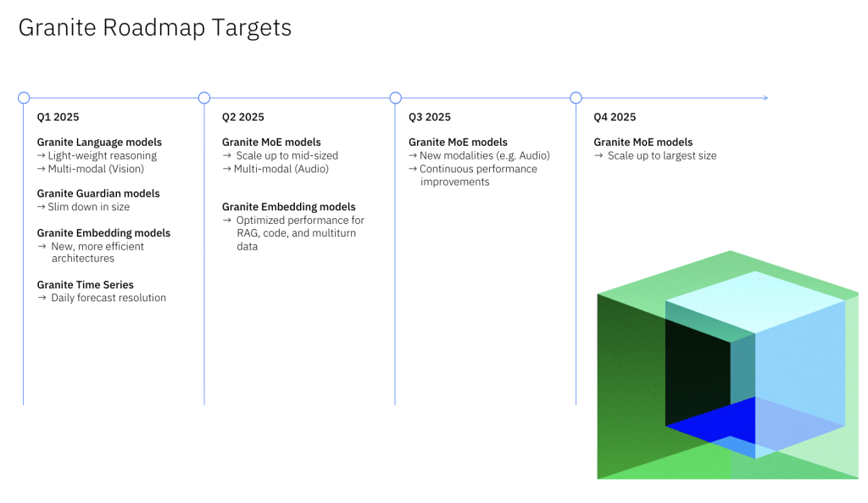
Task: Click 'Granite MoE models' heading under Q3 2025
Action: click(458, 143)
